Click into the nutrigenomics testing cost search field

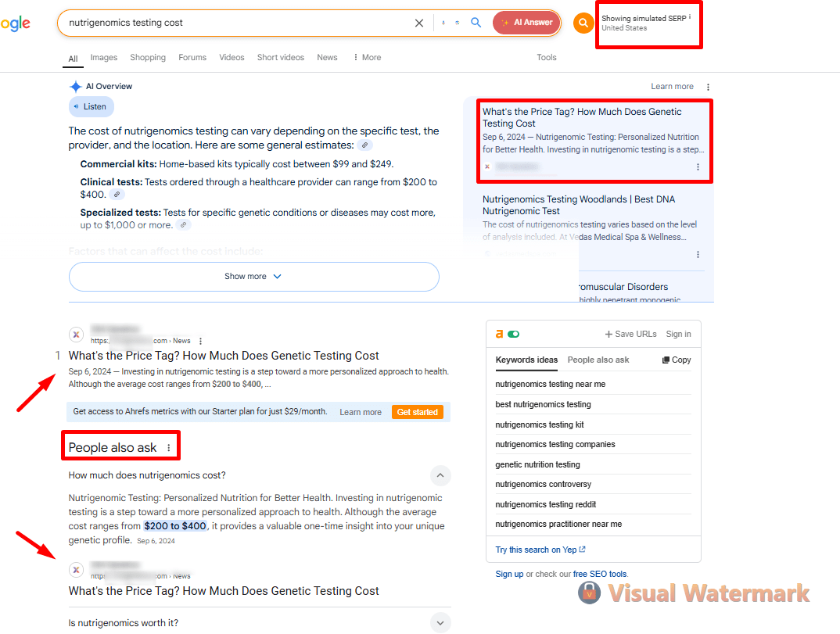pos(235,23)
